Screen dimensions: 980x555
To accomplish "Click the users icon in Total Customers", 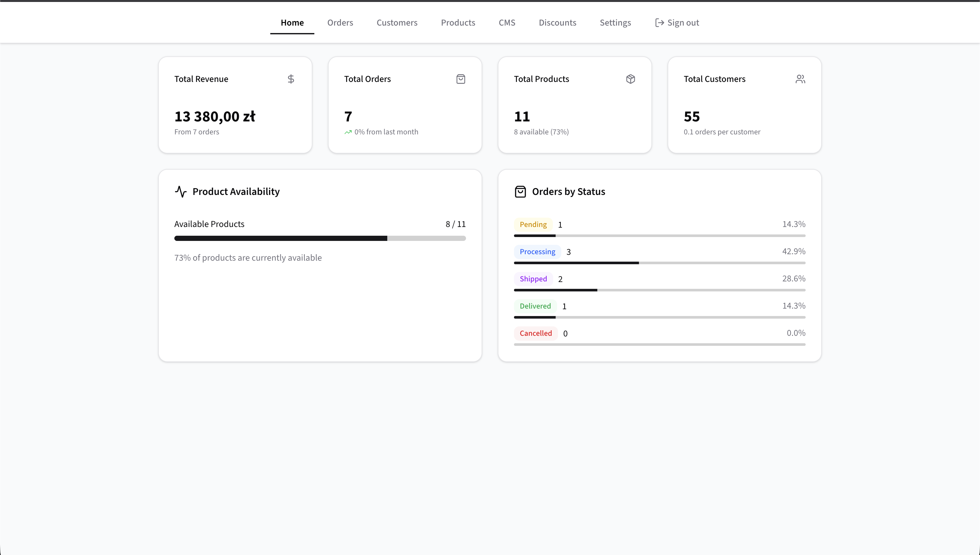I will coord(800,79).
